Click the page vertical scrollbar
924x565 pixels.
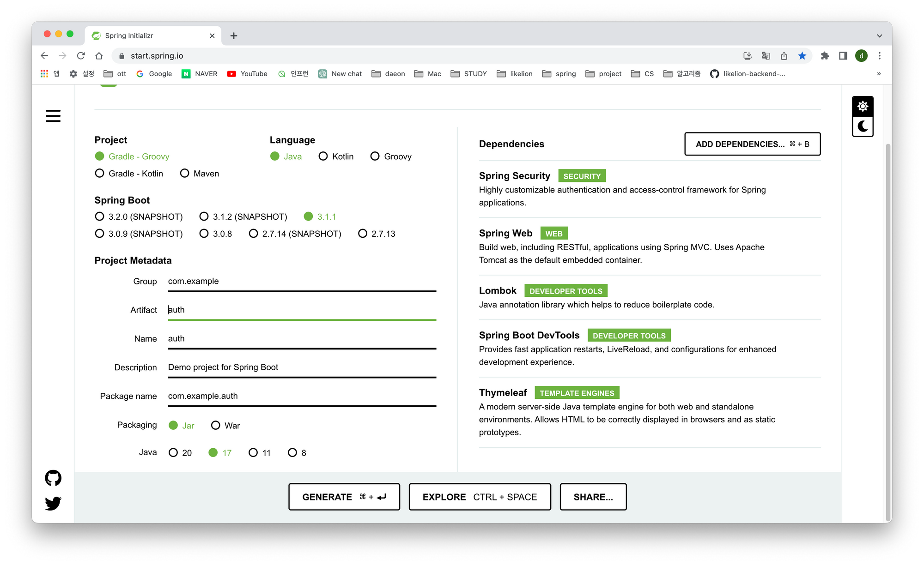coord(888,332)
